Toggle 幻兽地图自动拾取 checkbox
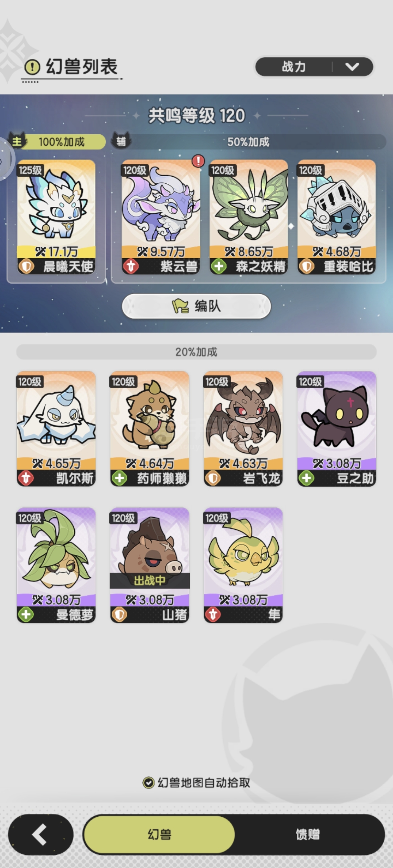 click(148, 782)
